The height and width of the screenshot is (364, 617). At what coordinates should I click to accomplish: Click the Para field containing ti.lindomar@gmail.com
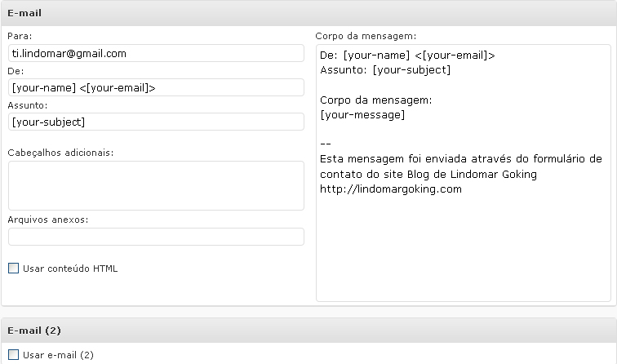coord(156,53)
